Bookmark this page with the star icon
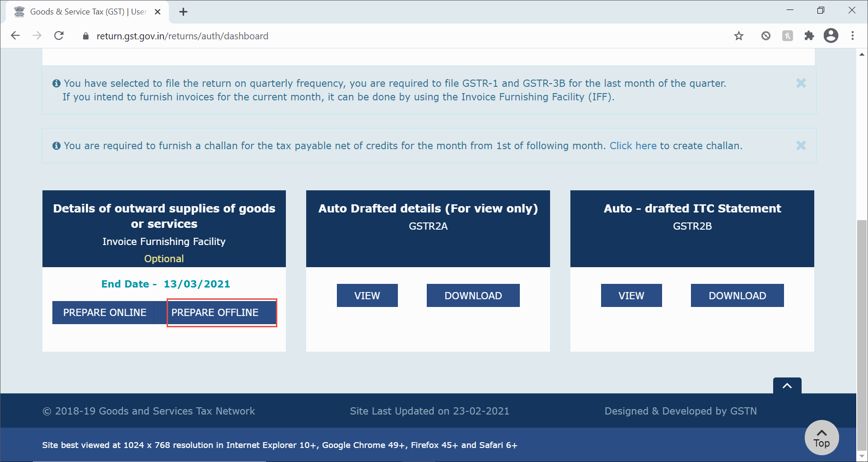868x462 pixels. pyautogui.click(x=739, y=36)
